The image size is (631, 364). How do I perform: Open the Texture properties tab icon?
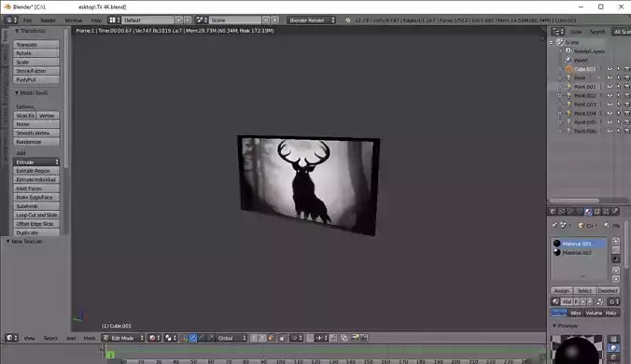pos(597,212)
